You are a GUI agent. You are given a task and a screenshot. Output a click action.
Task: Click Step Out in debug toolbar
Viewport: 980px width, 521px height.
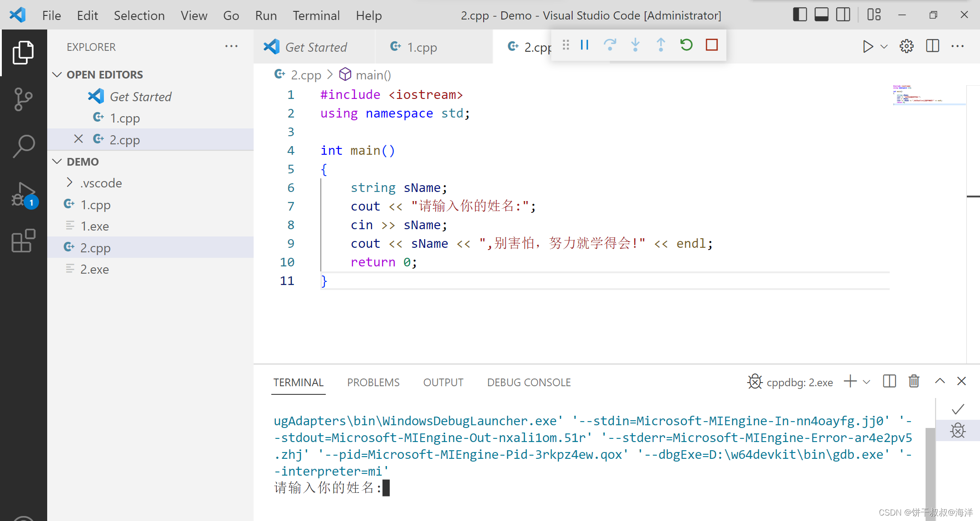pyautogui.click(x=661, y=45)
